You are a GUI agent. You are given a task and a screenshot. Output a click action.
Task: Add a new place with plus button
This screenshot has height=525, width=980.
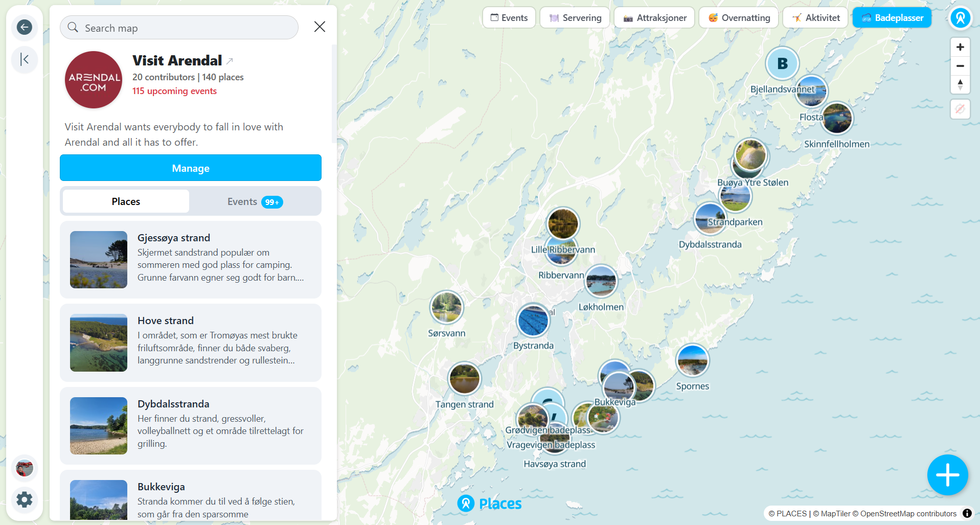coord(947,475)
